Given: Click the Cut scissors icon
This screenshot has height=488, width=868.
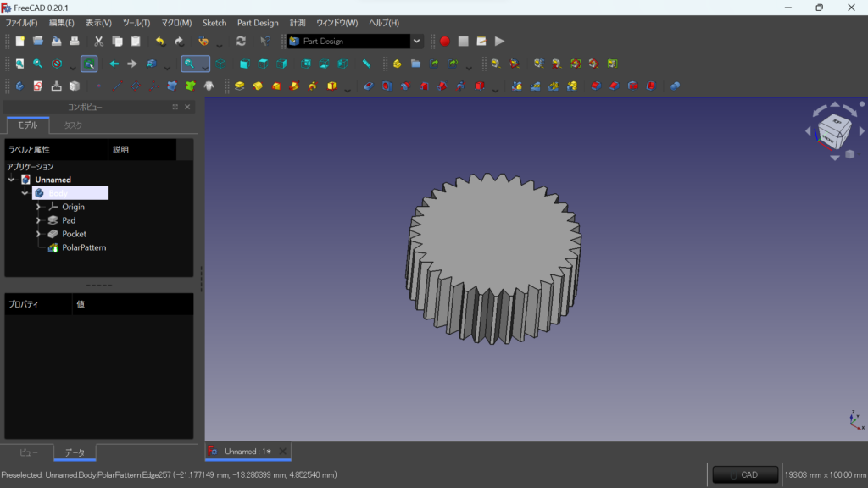Looking at the screenshot, I should [x=98, y=42].
